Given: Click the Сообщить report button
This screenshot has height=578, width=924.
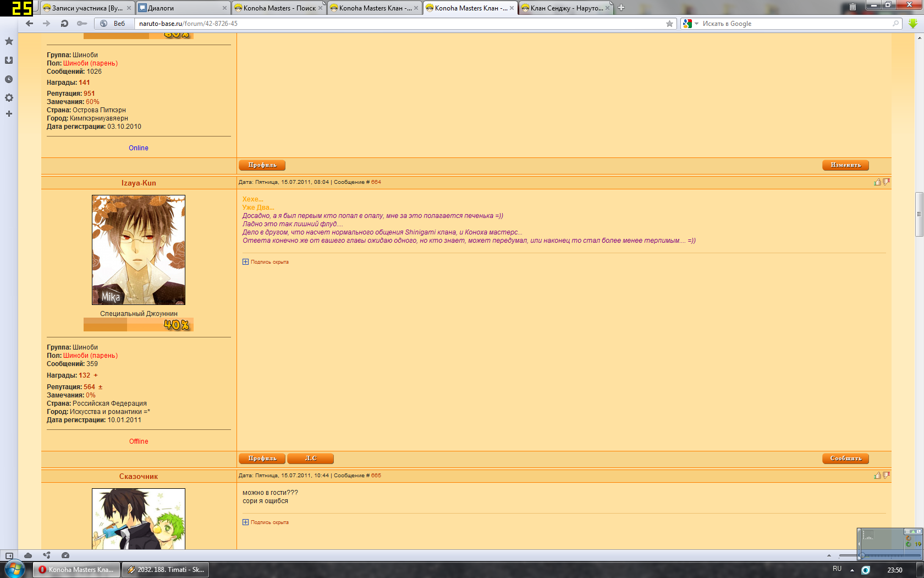Looking at the screenshot, I should click(846, 459).
